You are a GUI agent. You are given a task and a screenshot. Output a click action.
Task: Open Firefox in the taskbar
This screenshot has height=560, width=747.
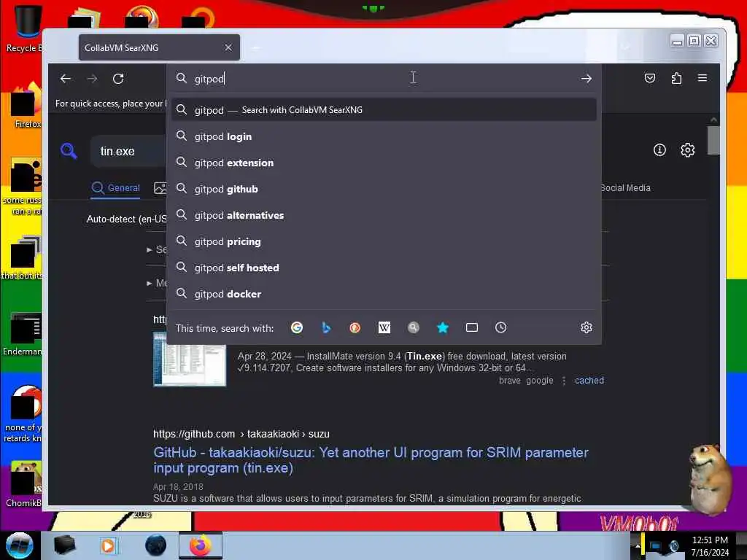click(x=201, y=545)
